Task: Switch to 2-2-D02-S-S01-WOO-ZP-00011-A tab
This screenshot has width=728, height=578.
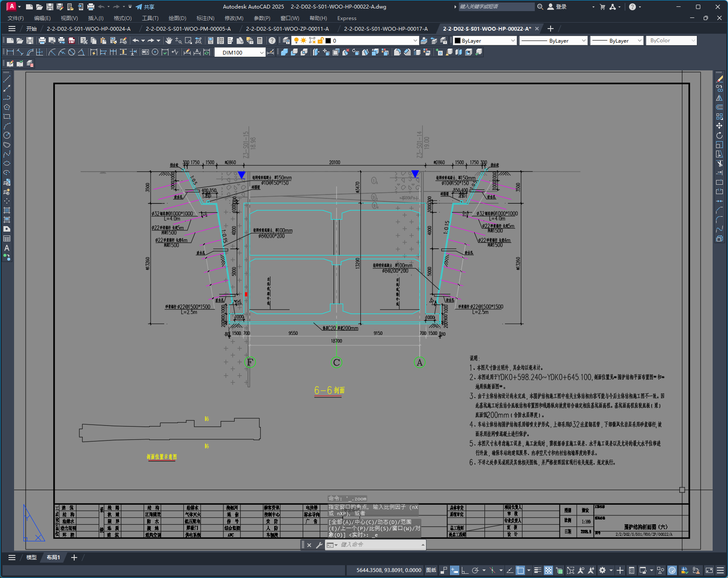Action: 287,29
